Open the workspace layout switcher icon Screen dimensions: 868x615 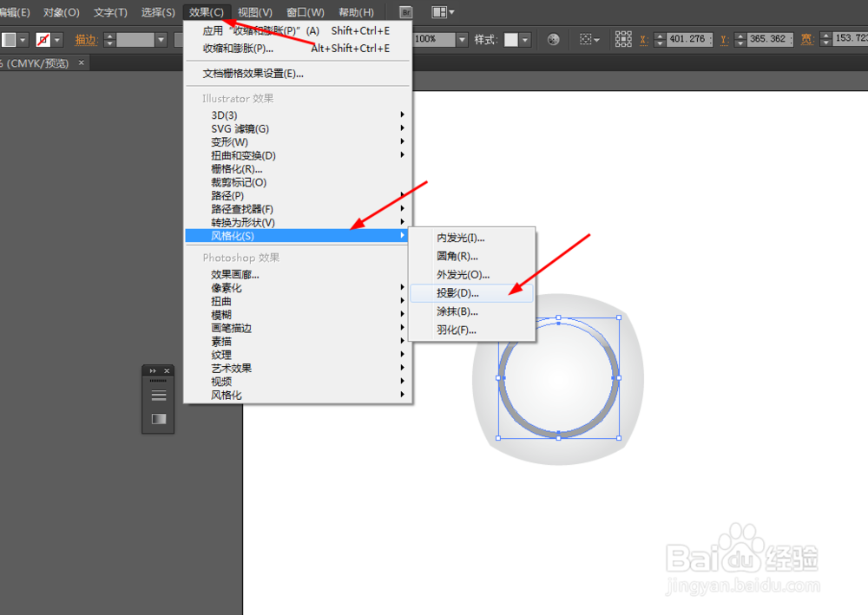coord(438,11)
